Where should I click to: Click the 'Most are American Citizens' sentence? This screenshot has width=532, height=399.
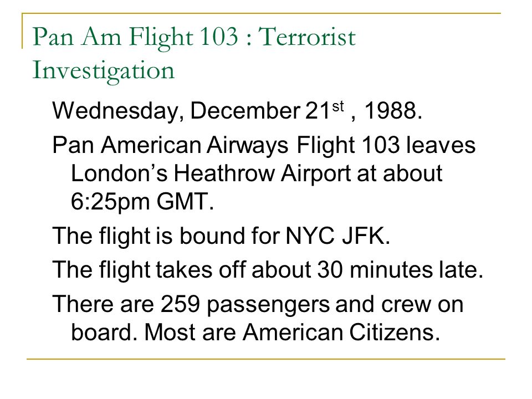click(292, 332)
